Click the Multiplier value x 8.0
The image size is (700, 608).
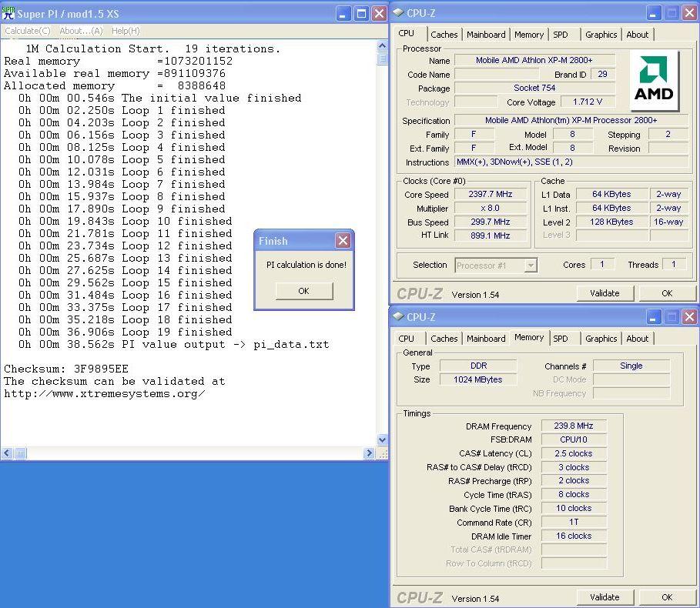click(x=491, y=208)
